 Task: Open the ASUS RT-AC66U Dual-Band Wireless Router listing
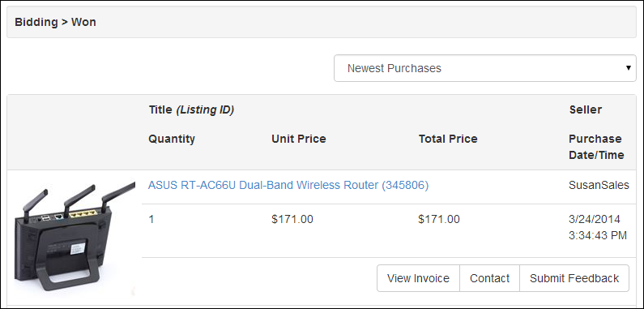[x=288, y=186]
